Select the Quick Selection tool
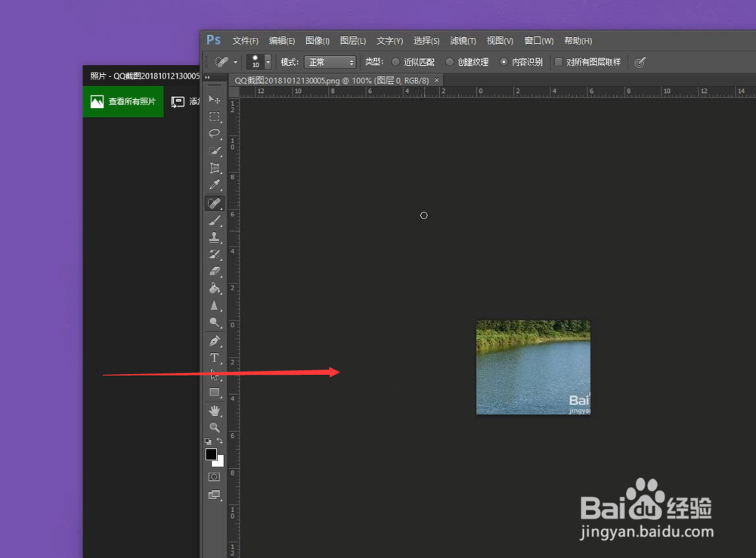Viewport: 756px width, 558px height. [215, 151]
